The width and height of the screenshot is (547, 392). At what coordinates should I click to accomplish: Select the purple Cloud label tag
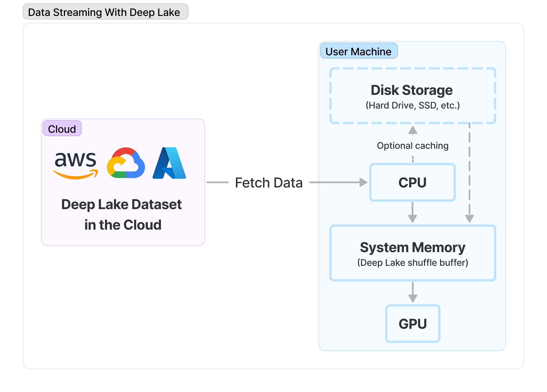coord(62,129)
